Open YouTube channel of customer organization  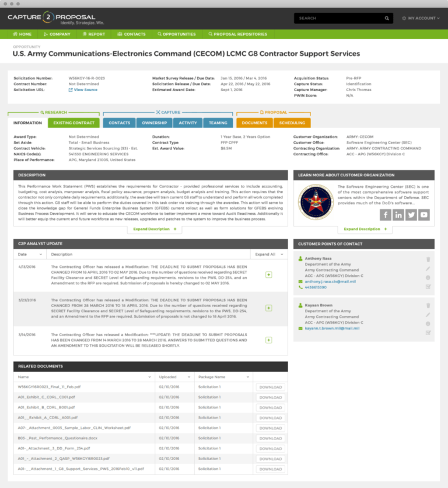click(424, 215)
